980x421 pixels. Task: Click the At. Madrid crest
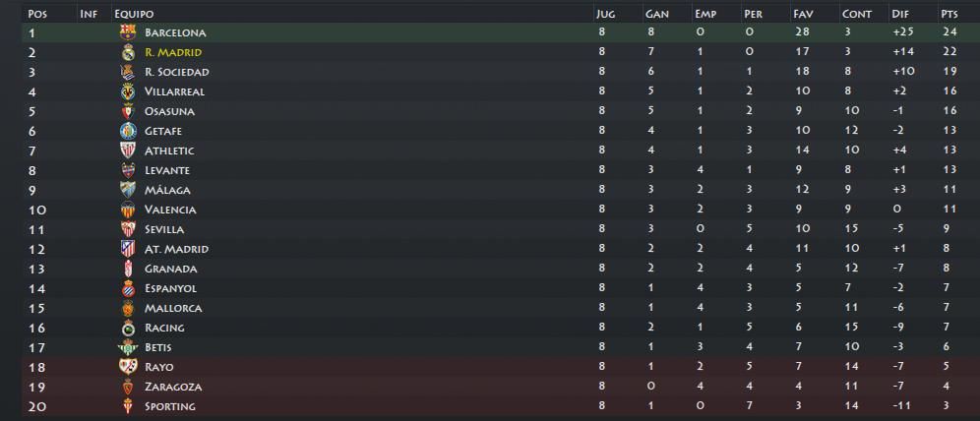tap(128, 249)
